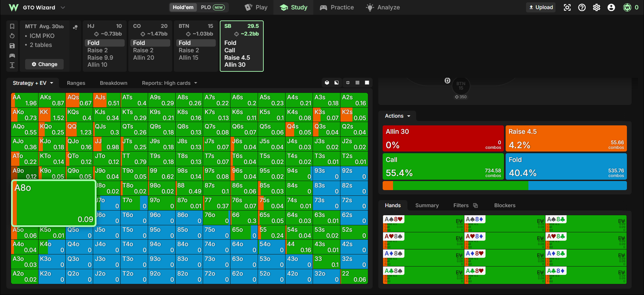Select the compact four-corner matrix view icon
This screenshot has width=644, height=295.
pyautogui.click(x=348, y=83)
